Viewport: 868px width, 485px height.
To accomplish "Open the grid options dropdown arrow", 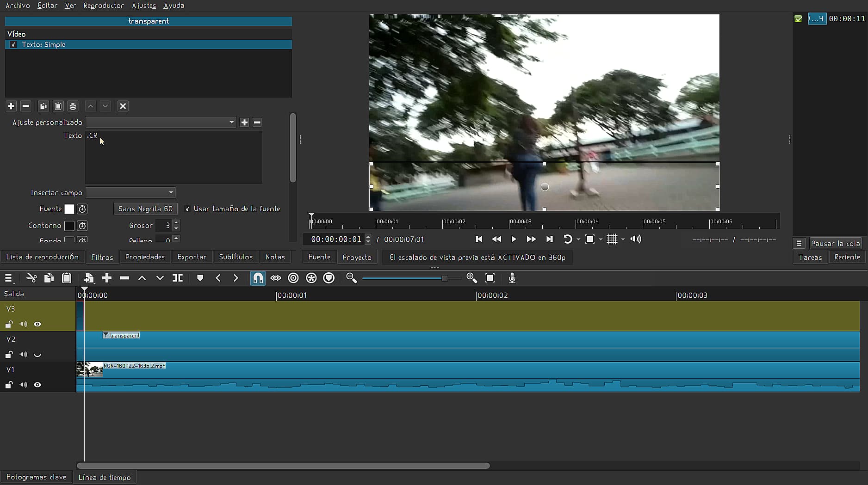I will (x=623, y=239).
